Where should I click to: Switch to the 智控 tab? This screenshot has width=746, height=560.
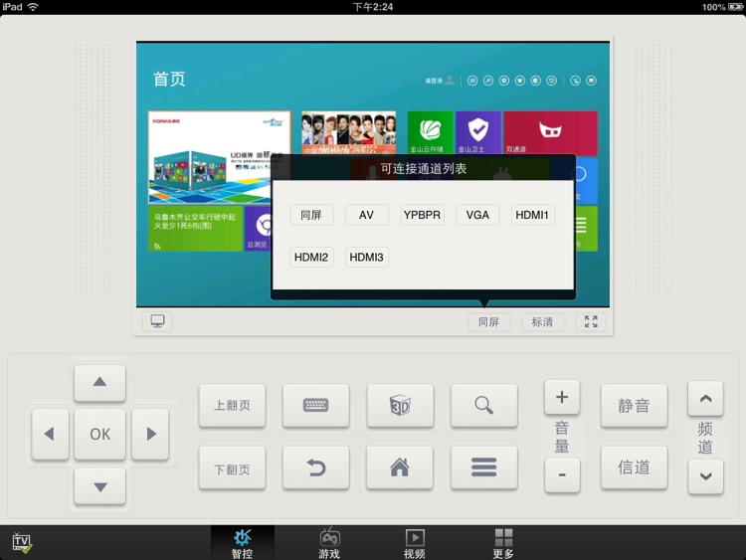click(x=242, y=543)
